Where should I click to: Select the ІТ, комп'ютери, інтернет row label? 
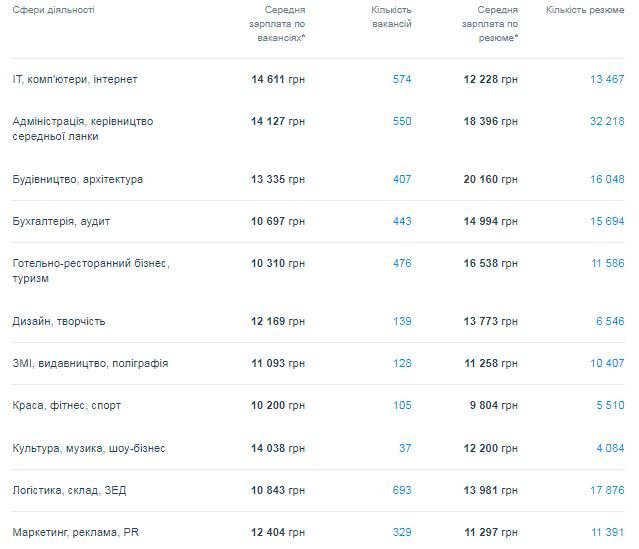pyautogui.click(x=75, y=79)
